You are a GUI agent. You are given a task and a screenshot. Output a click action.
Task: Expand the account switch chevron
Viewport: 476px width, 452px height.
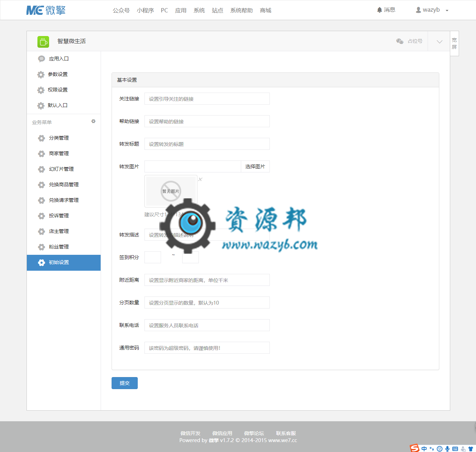click(x=440, y=42)
